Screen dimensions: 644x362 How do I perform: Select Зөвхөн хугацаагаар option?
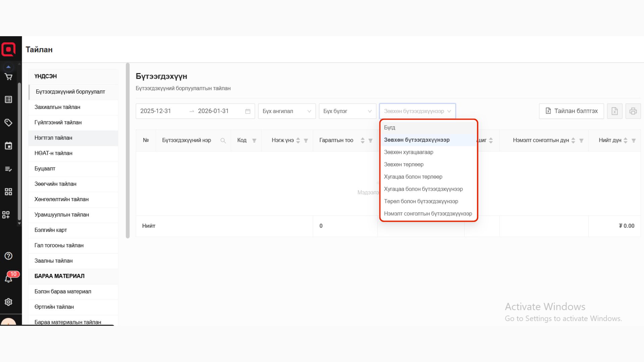tap(409, 152)
